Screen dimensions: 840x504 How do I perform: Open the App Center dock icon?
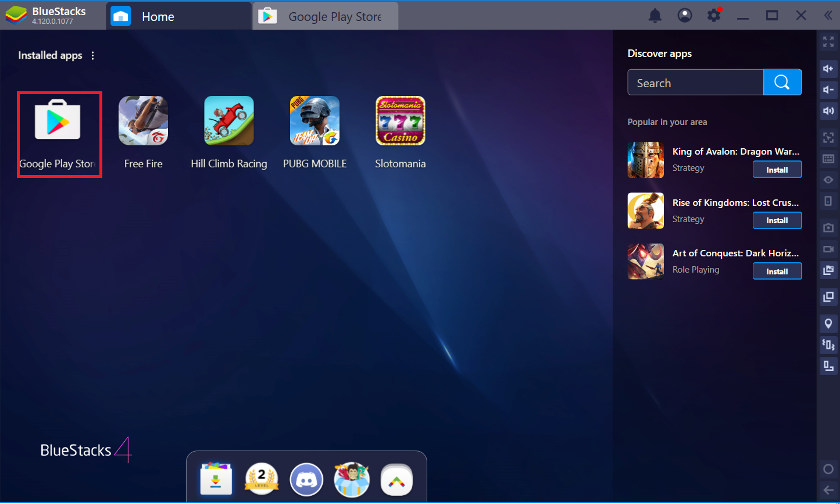point(216,480)
